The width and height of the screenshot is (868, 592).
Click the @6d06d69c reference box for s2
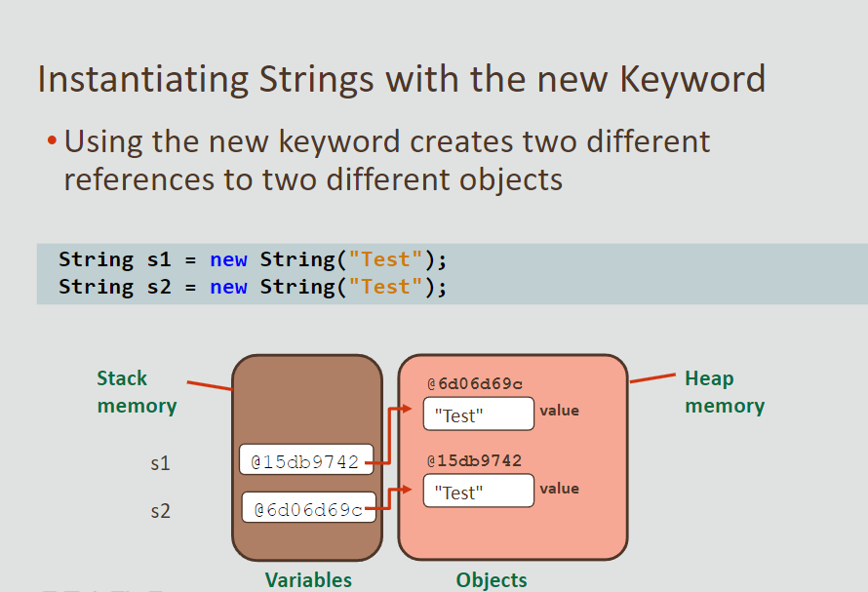307,506
